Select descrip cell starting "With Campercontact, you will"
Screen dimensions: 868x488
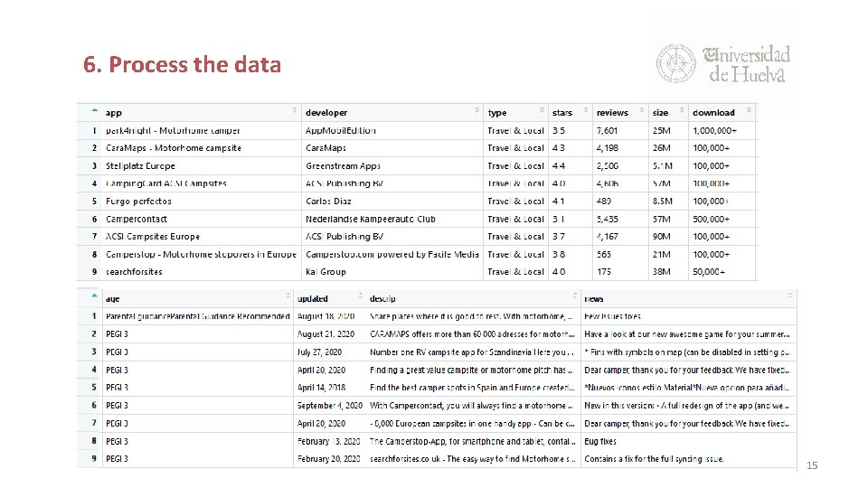471,406
